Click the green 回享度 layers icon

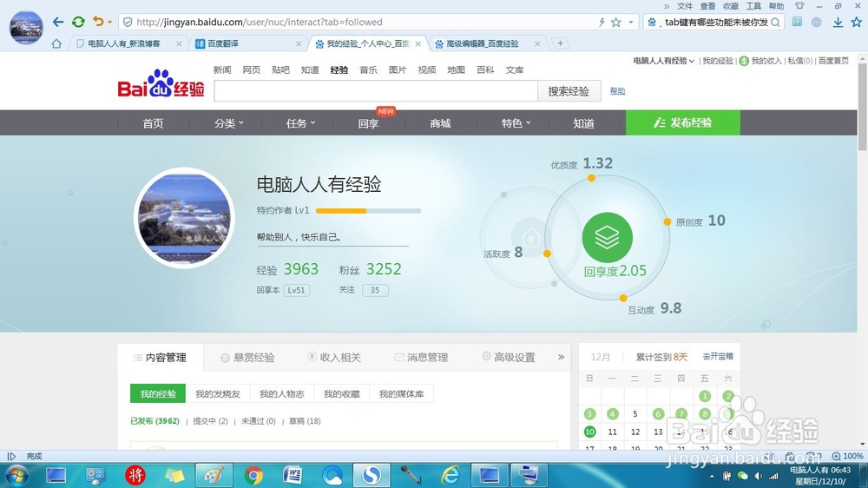pyautogui.click(x=608, y=238)
